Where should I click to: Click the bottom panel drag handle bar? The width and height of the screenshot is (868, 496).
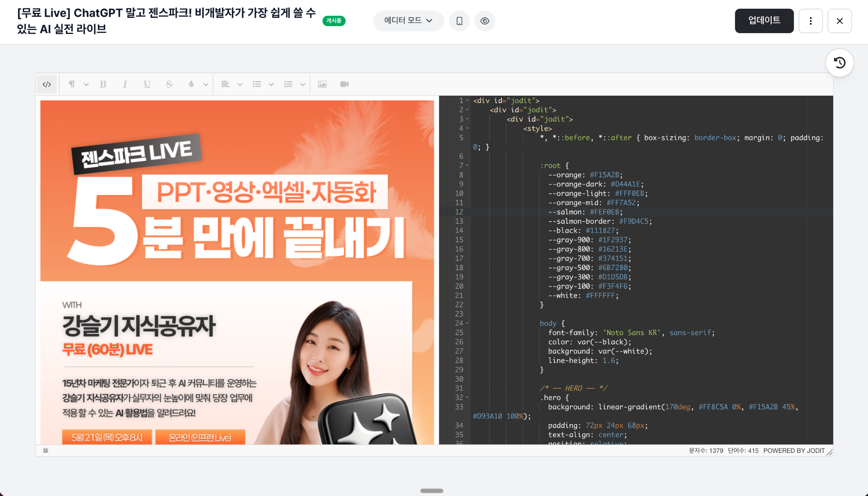coord(432,491)
